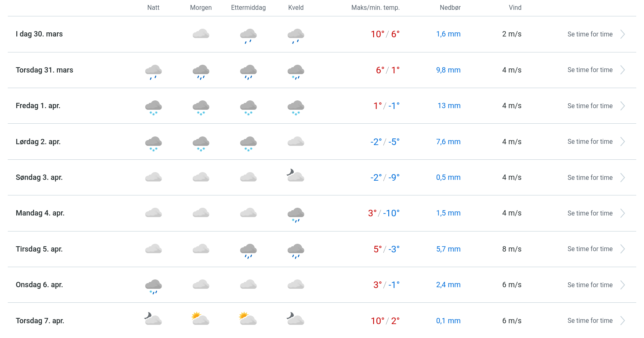Select the Søndag 3. apr. row label
This screenshot has width=644, height=338.
39,177
